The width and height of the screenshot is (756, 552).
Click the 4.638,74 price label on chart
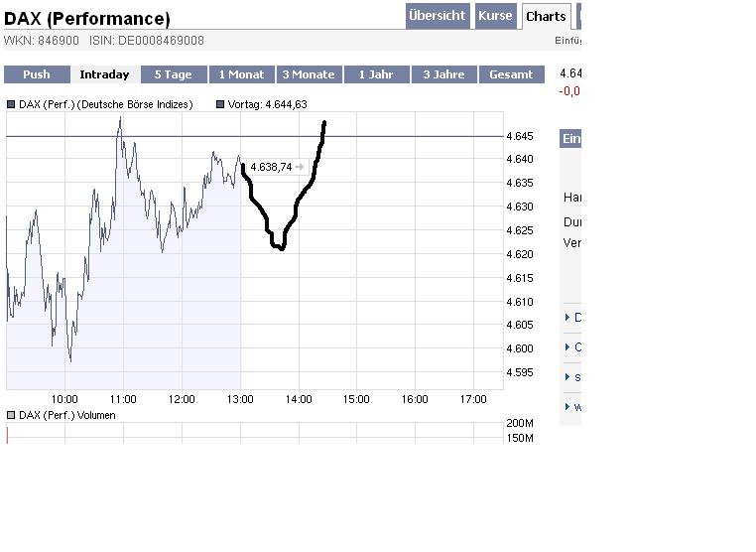[271, 167]
